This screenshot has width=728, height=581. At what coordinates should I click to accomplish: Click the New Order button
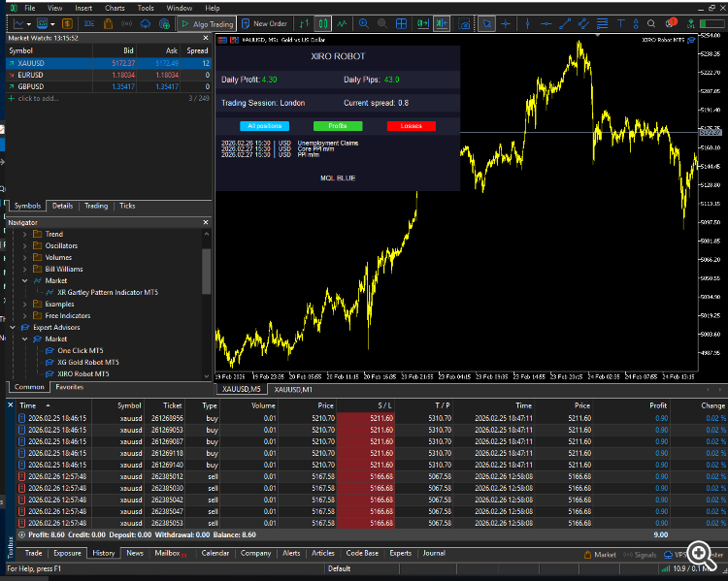[x=265, y=23]
